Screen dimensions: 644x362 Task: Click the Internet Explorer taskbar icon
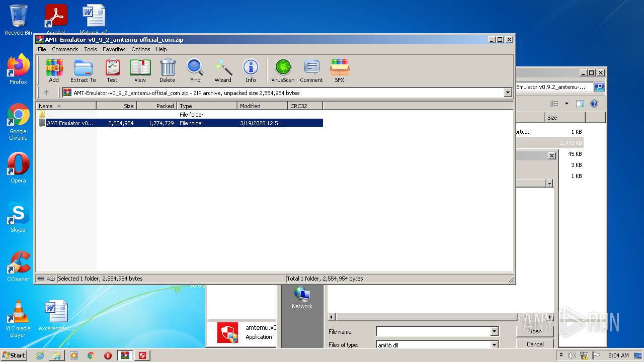click(40, 355)
